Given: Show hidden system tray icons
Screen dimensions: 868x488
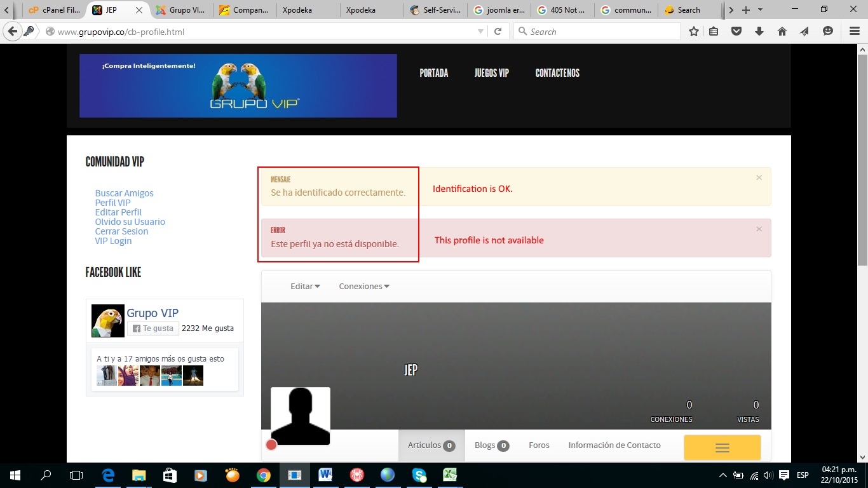Looking at the screenshot, I should pos(722,475).
